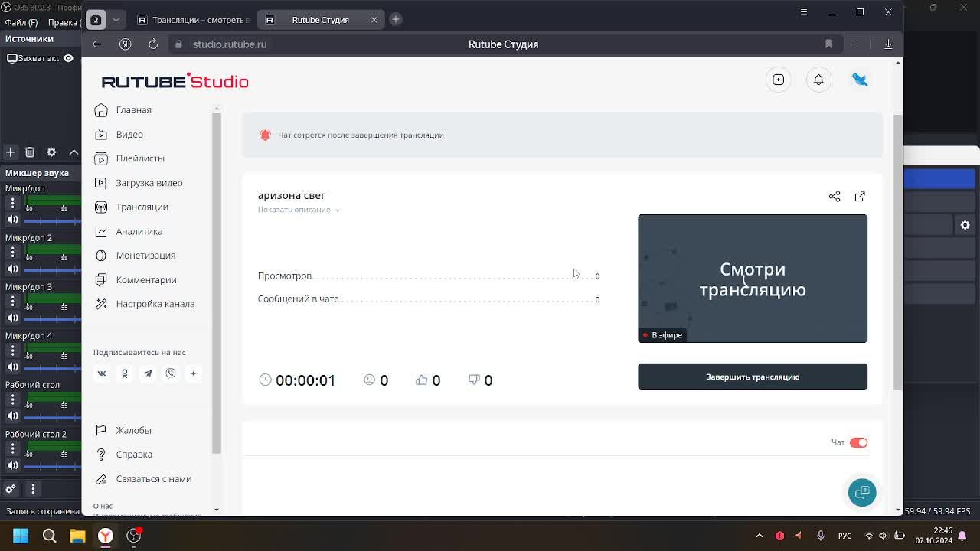Share the broadcast via share icon
Viewport: 980px width, 551px height.
click(x=835, y=197)
